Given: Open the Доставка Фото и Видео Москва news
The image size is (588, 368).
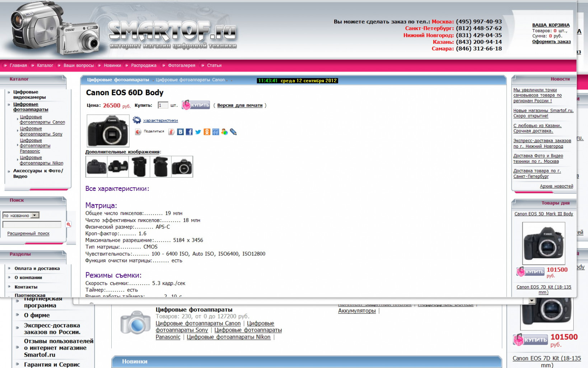Looking at the screenshot, I should pyautogui.click(x=538, y=158).
